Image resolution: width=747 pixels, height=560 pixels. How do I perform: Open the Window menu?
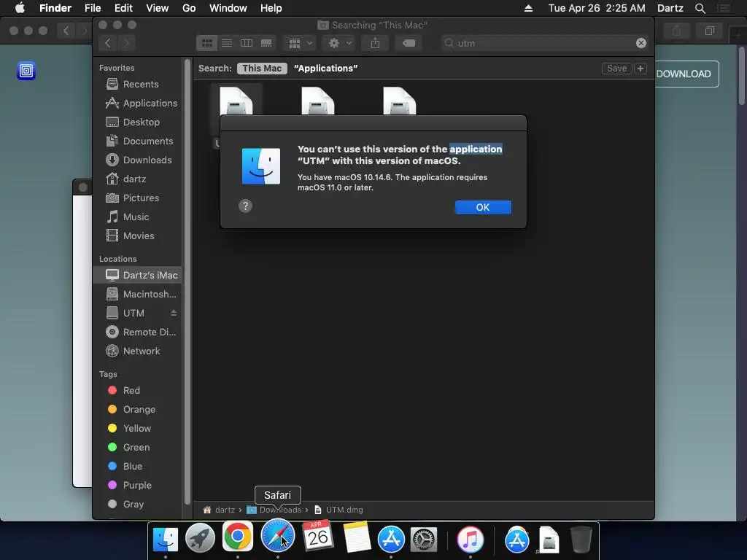pos(228,8)
